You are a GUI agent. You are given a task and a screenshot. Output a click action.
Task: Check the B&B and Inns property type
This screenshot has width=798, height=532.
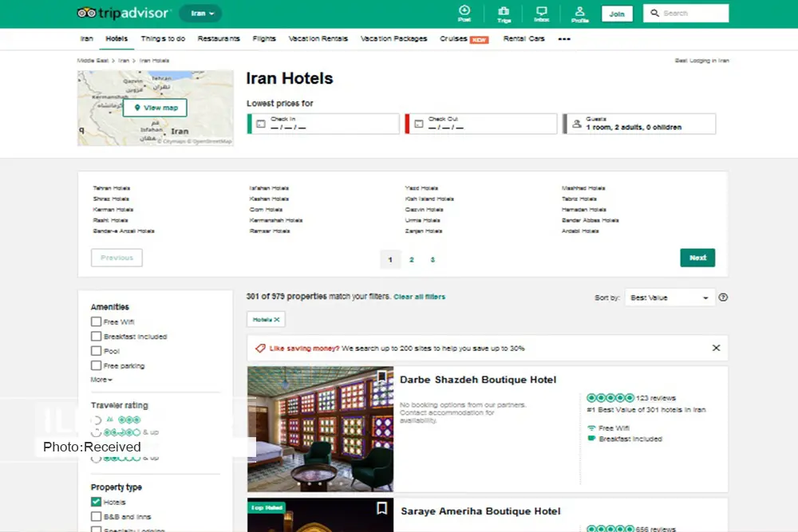tap(97, 516)
